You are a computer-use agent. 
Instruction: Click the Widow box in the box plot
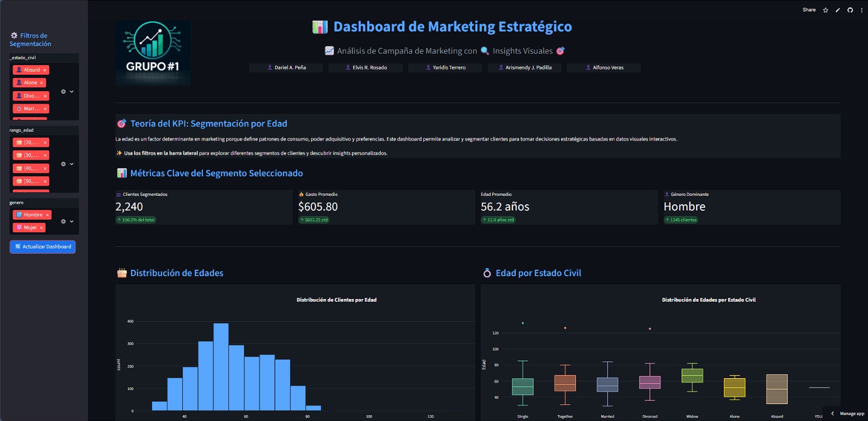692,375
